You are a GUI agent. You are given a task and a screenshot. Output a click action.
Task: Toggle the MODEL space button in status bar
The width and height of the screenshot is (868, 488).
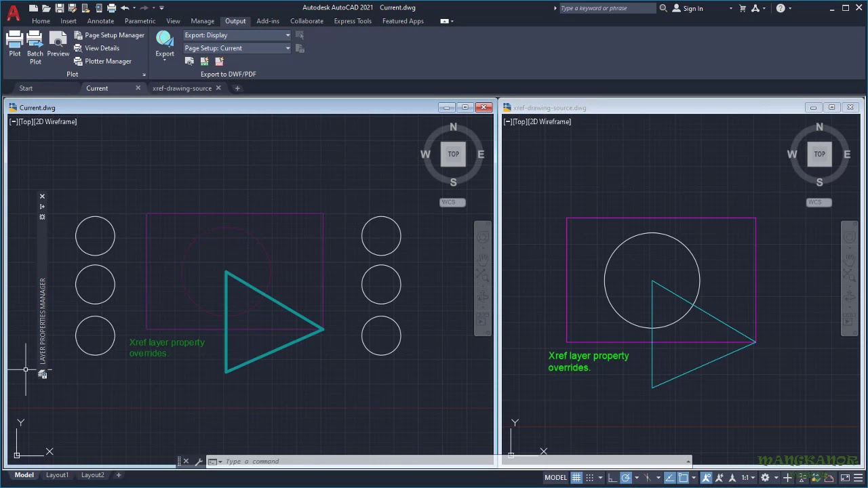(x=555, y=478)
